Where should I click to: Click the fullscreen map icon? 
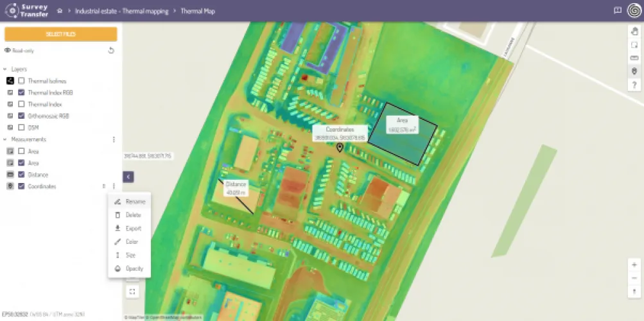(132, 291)
